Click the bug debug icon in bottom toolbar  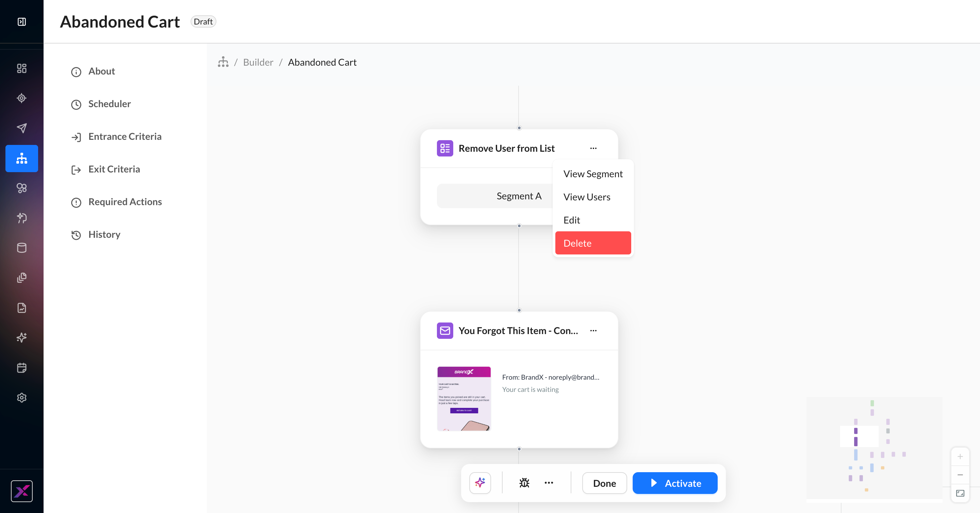click(x=524, y=483)
